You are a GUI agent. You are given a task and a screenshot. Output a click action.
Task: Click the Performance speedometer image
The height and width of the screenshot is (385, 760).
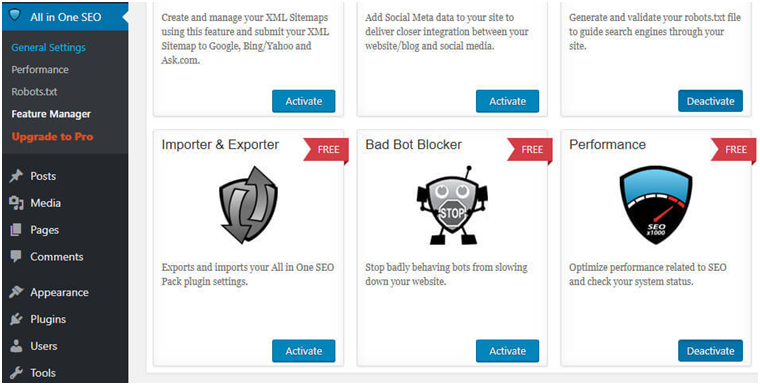click(656, 205)
